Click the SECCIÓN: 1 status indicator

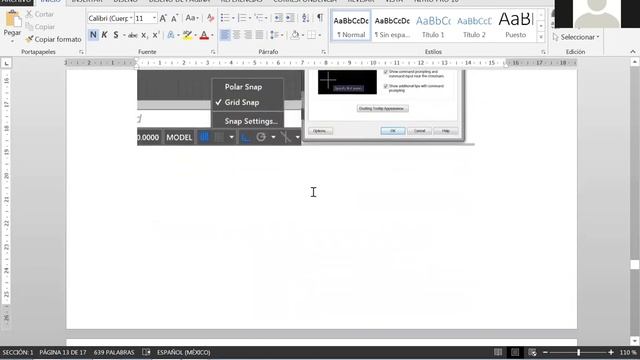pyautogui.click(x=18, y=352)
